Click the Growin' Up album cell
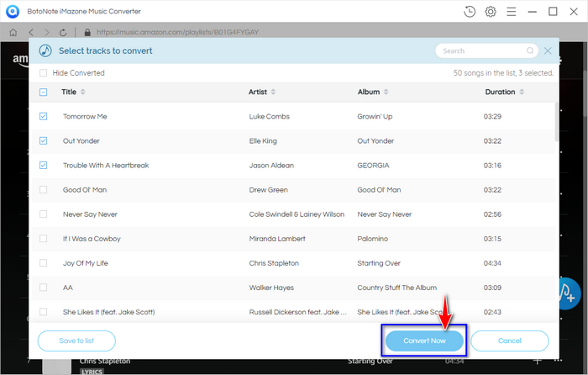Viewport: 588px width, 375px height. pos(375,116)
